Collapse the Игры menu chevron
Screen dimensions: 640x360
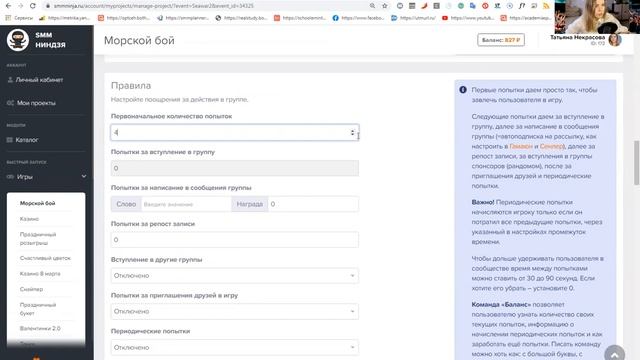[84, 176]
